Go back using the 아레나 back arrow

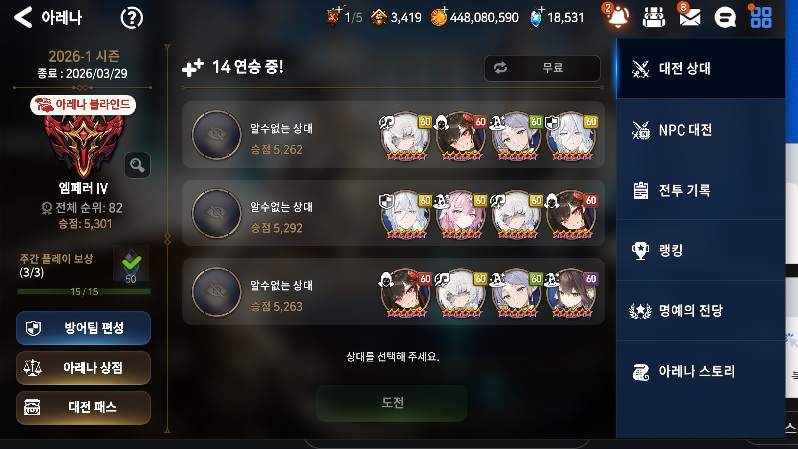23,17
